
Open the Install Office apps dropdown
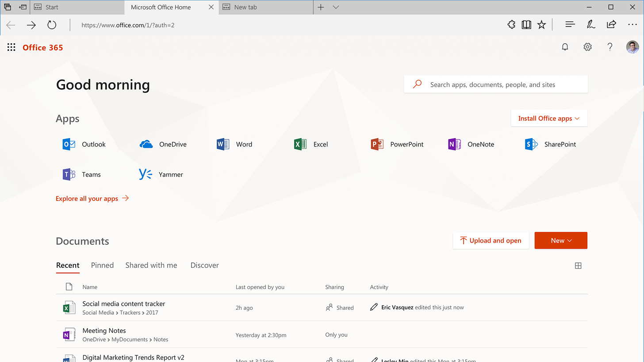point(549,118)
